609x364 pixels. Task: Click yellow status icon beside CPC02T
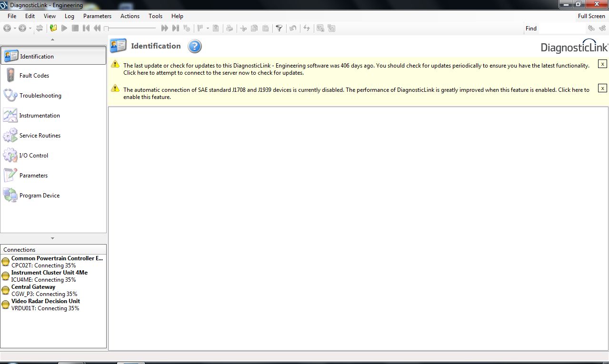coord(6,262)
